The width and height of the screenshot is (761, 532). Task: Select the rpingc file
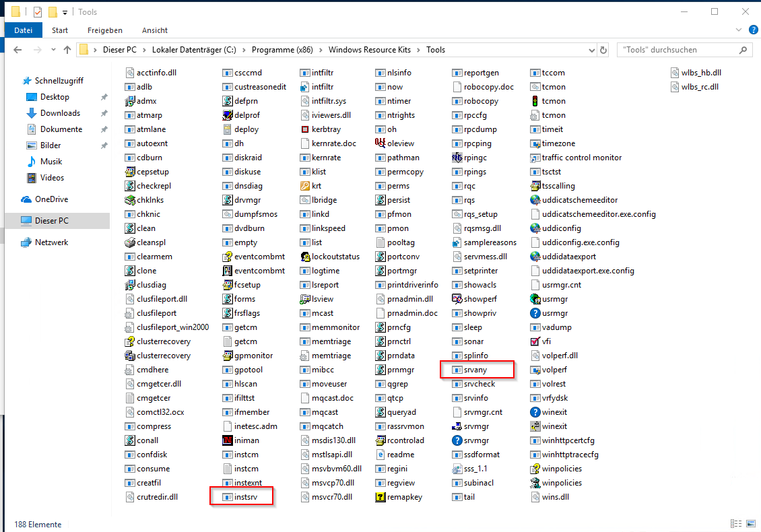469,158
